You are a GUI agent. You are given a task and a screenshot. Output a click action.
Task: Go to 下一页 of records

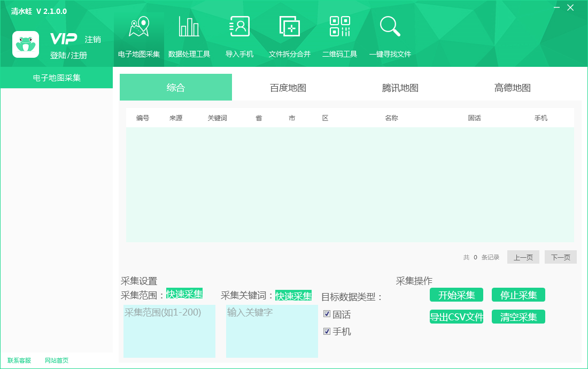point(561,257)
